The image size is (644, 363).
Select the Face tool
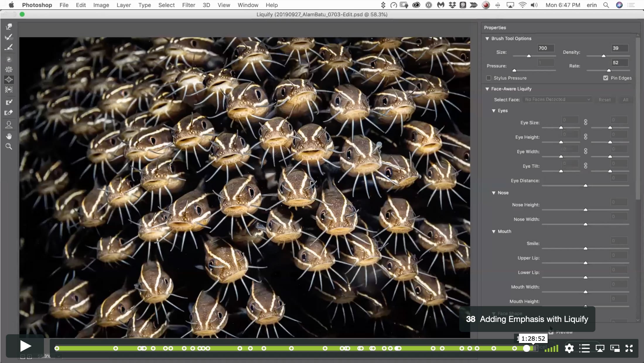pos(9,125)
